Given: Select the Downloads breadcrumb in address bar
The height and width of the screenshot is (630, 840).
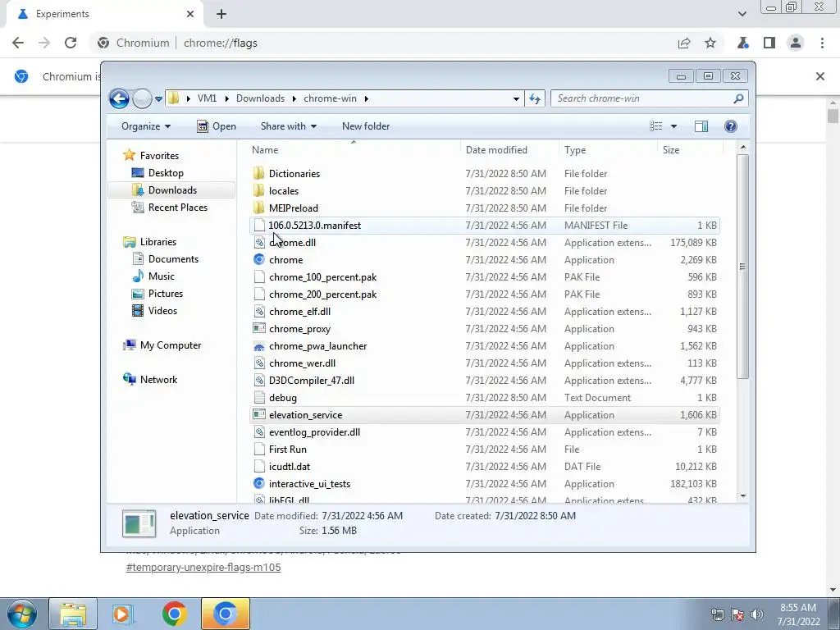Looking at the screenshot, I should (x=260, y=98).
